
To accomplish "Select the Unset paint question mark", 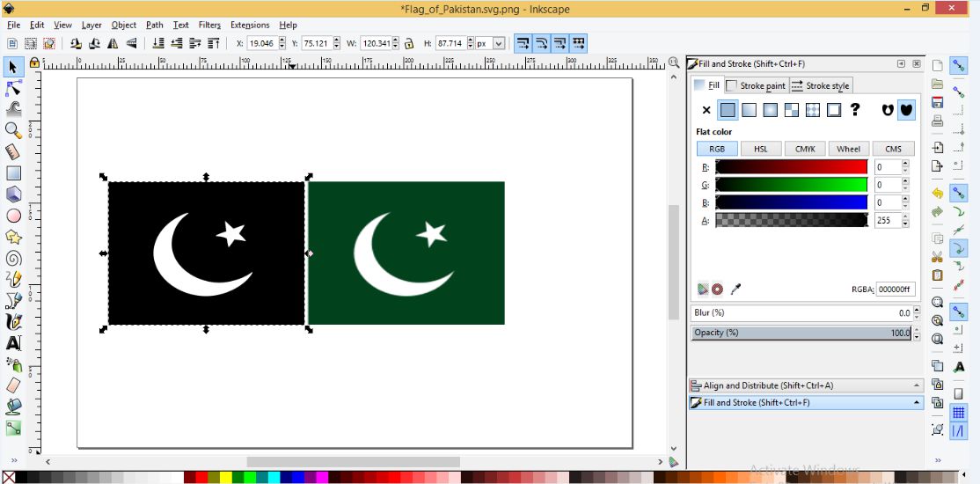I will click(855, 110).
